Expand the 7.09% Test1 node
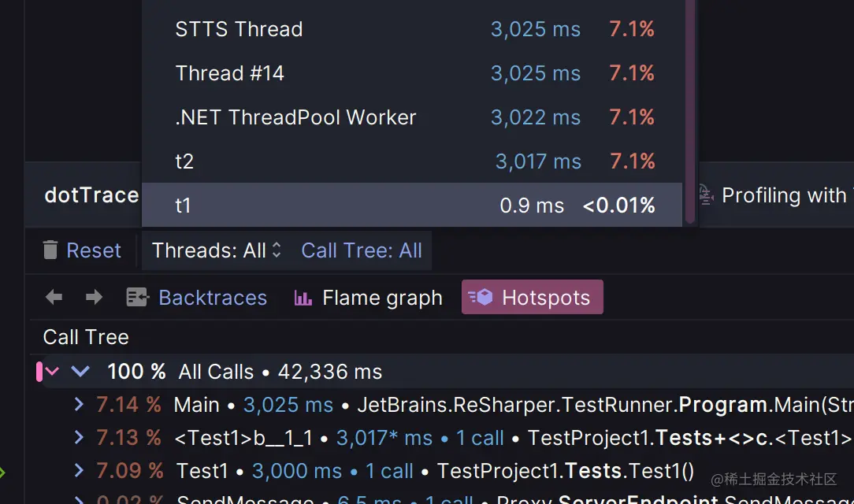 [x=79, y=471]
